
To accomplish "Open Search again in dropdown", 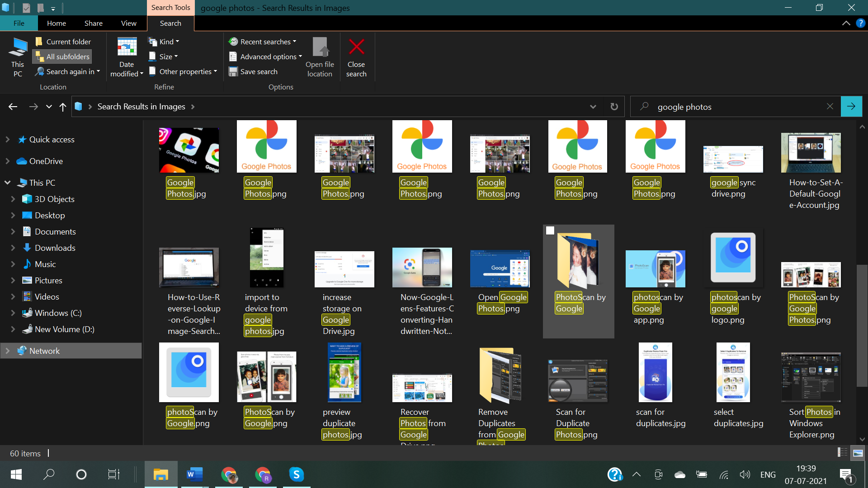I will coord(68,71).
